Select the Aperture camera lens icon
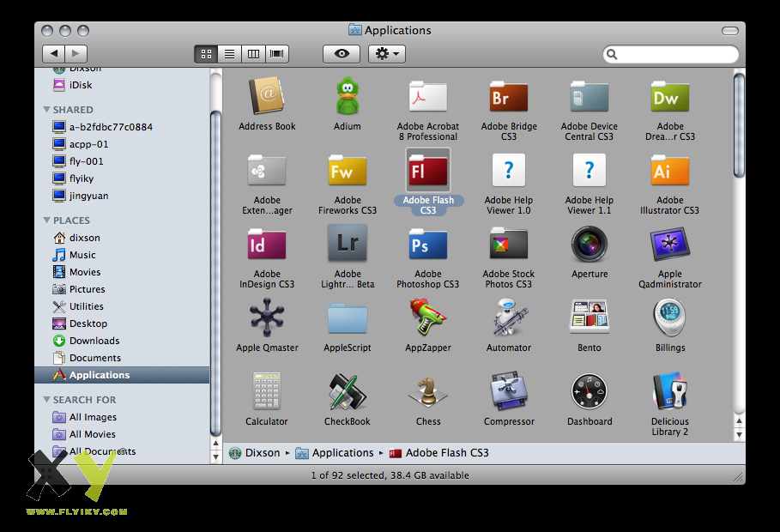 [x=589, y=244]
